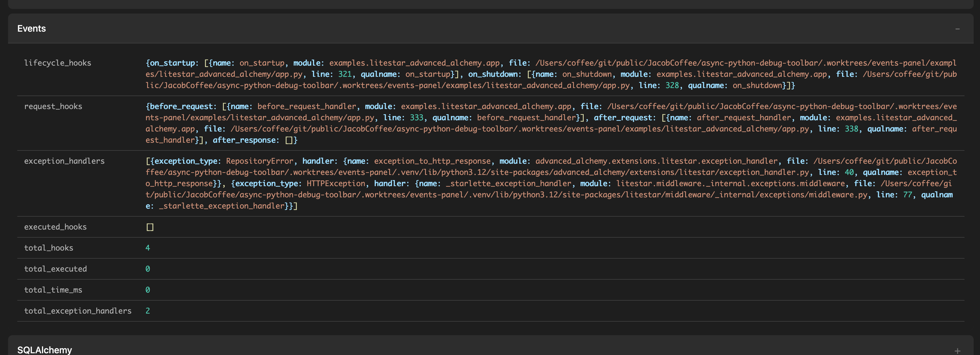This screenshot has width=980, height=355.
Task: Click the Events panel header title
Action: click(x=32, y=28)
